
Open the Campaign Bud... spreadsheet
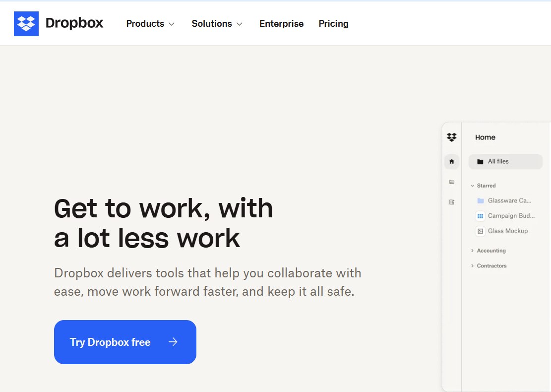click(x=505, y=215)
